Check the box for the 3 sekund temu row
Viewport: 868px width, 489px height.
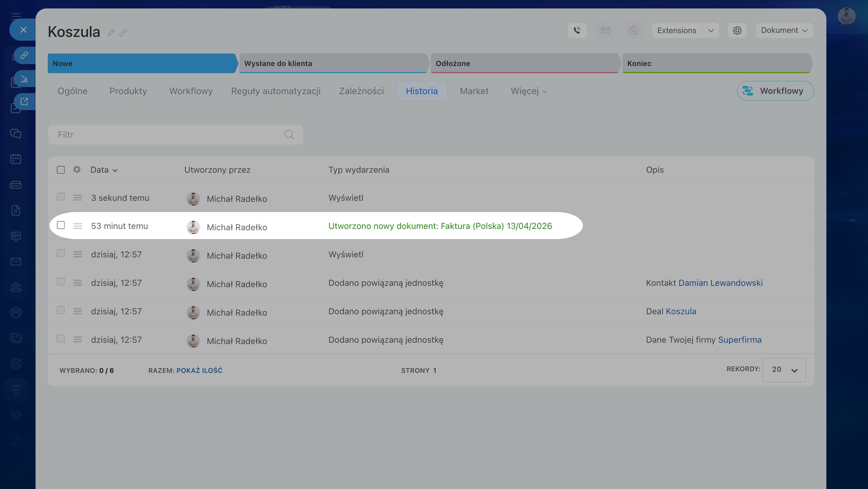click(x=61, y=197)
